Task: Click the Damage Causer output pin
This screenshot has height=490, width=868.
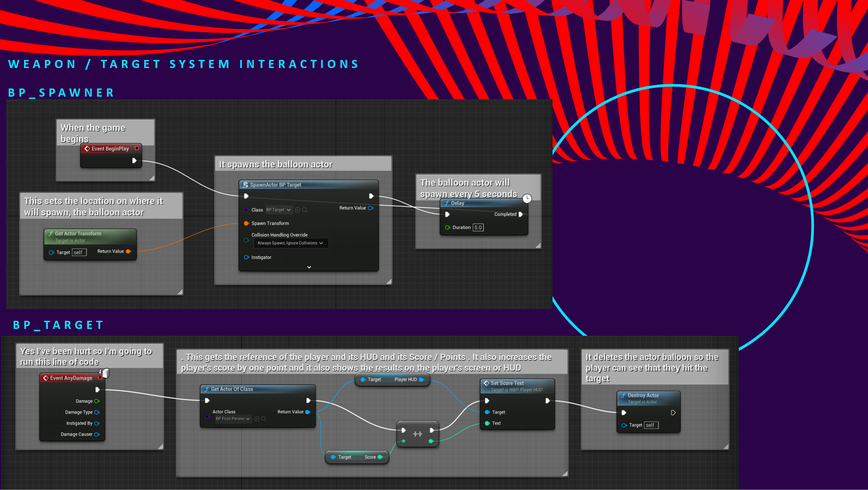Action: coord(97,435)
